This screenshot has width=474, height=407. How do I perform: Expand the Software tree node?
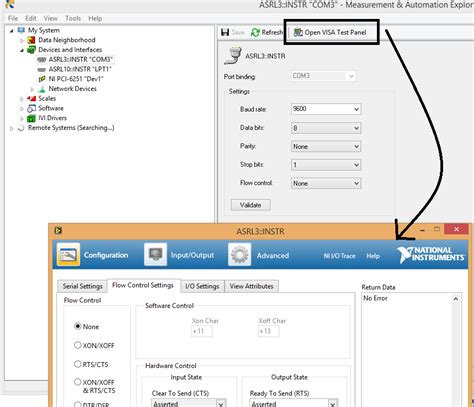coord(22,109)
